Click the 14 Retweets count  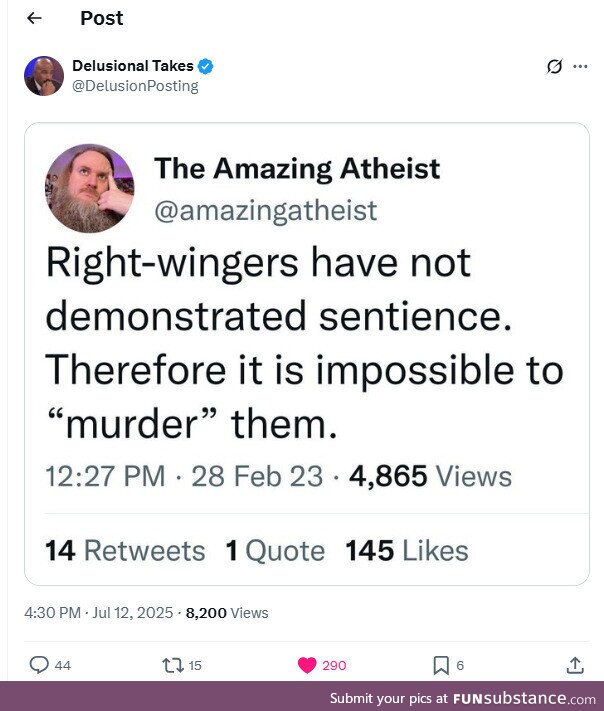125,550
